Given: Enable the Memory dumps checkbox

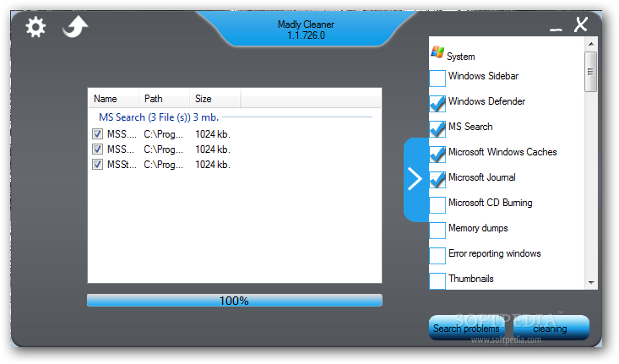Looking at the screenshot, I should tap(437, 231).
